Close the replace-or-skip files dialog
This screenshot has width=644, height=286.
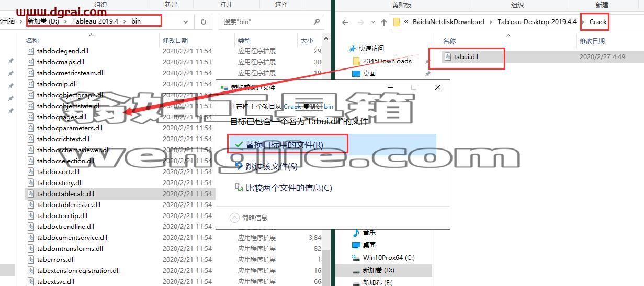click(x=438, y=87)
